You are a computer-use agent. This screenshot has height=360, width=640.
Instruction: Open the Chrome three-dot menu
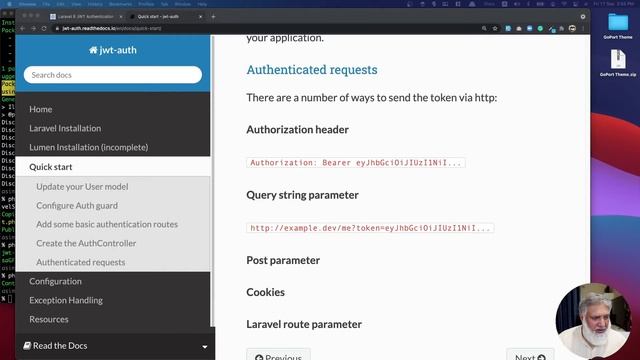point(583,29)
